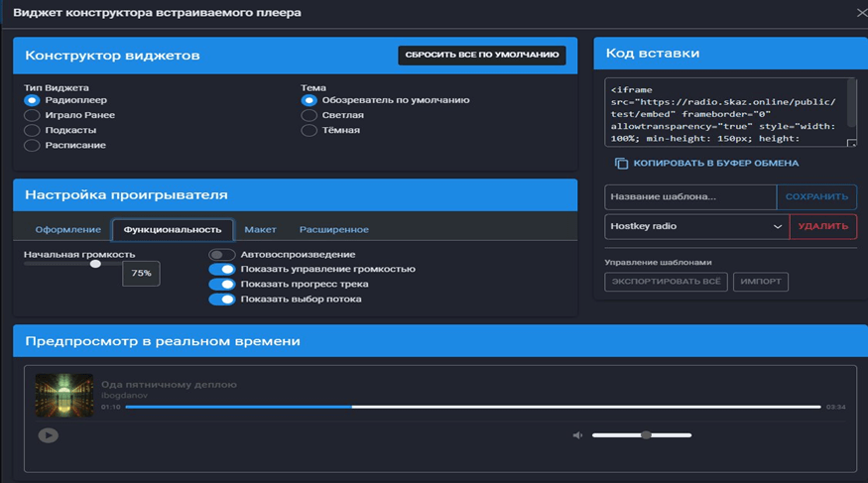Close the widget constructor dialog

(860, 13)
